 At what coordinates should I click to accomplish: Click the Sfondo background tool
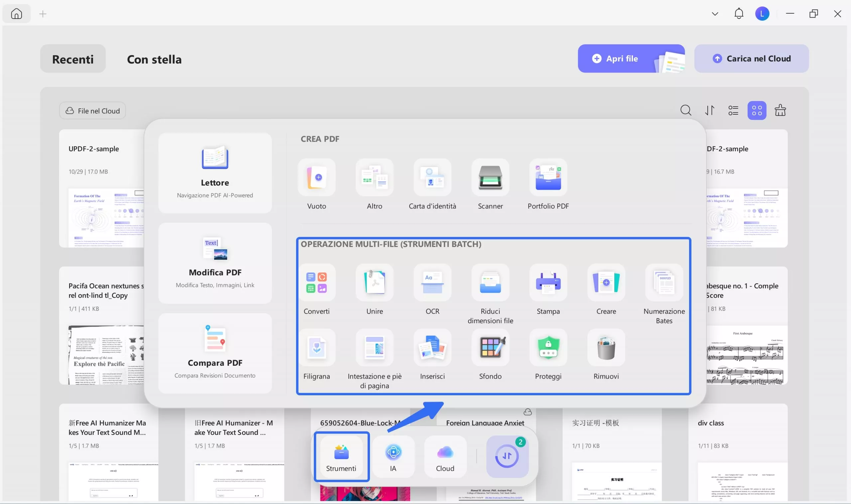[490, 348]
